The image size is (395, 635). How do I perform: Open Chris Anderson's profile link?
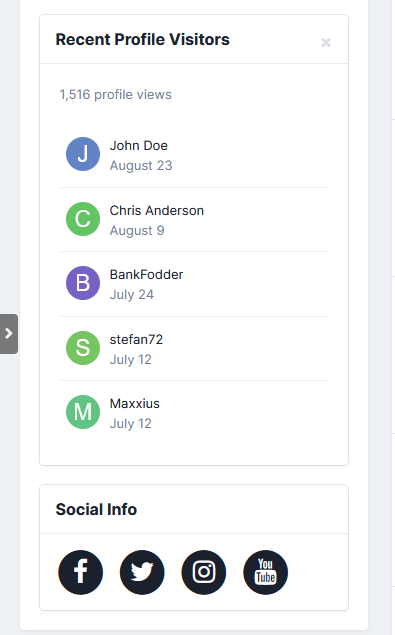pos(157,211)
